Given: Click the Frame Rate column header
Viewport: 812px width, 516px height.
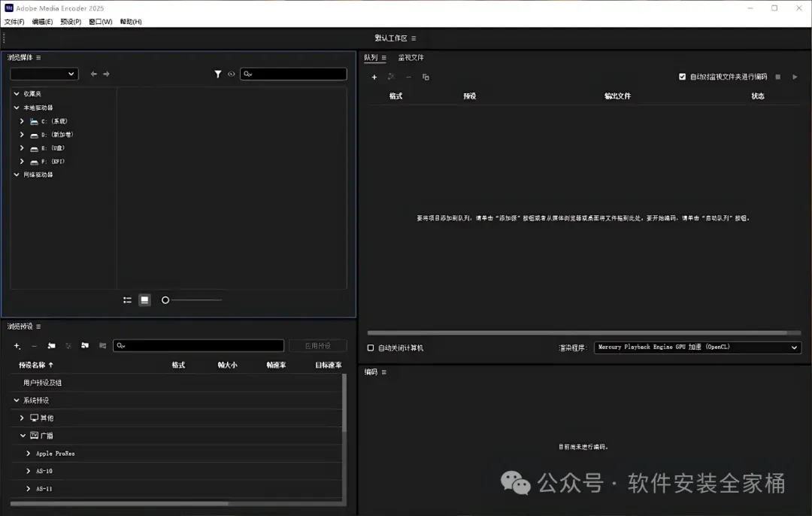Looking at the screenshot, I should [276, 365].
